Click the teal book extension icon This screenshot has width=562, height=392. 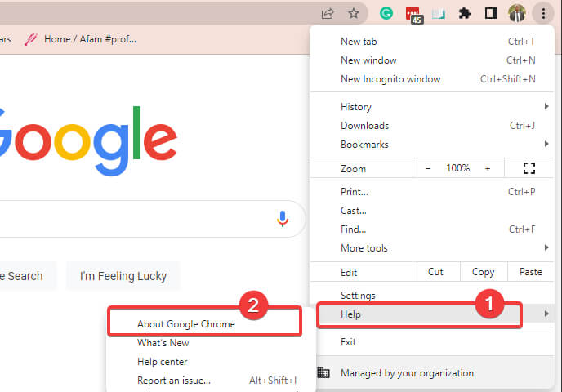pyautogui.click(x=439, y=14)
